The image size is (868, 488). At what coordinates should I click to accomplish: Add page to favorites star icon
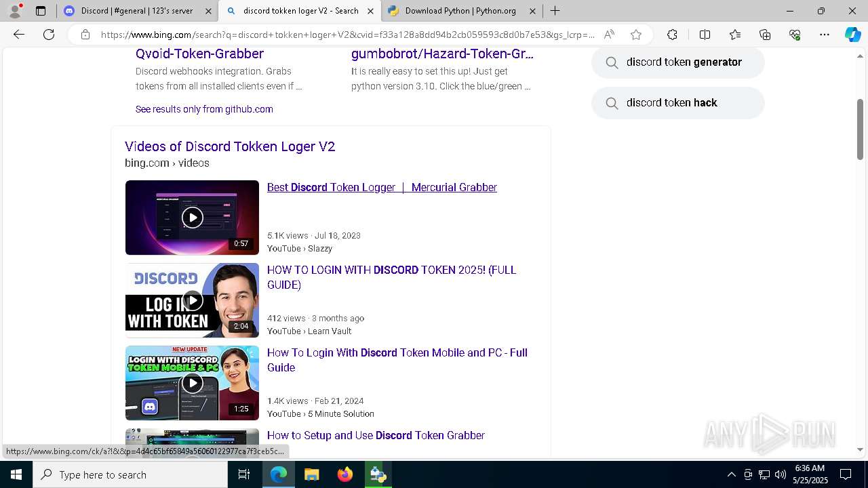tap(636, 35)
